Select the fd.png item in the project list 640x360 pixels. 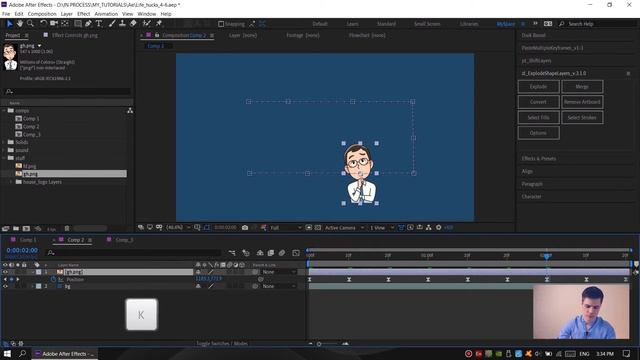[x=29, y=166]
